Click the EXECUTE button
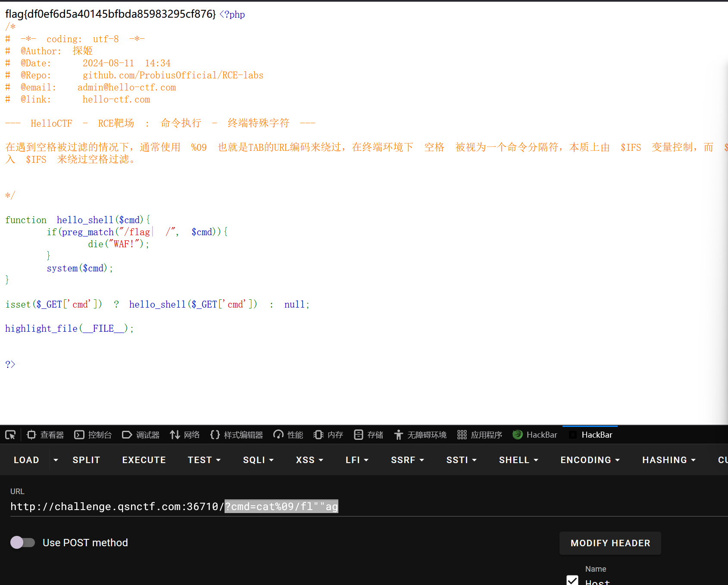The height and width of the screenshot is (585, 728). click(x=144, y=460)
